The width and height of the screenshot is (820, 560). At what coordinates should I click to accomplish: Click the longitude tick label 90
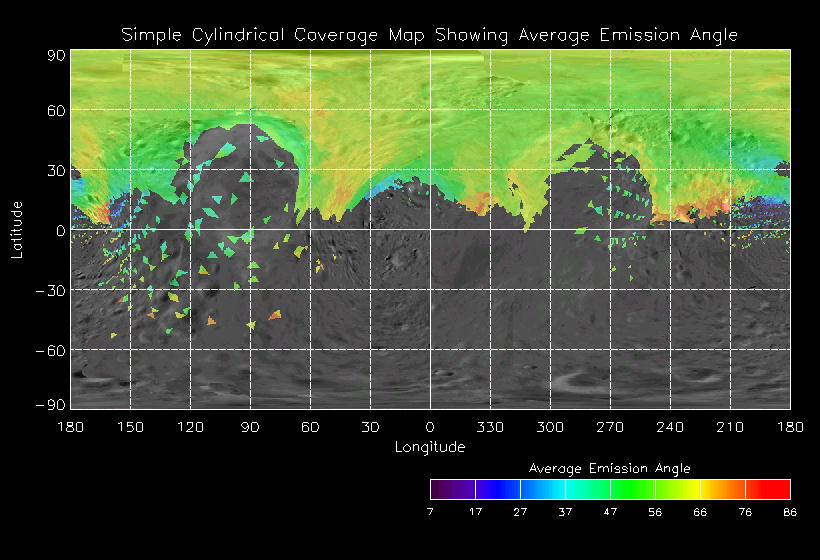point(250,427)
